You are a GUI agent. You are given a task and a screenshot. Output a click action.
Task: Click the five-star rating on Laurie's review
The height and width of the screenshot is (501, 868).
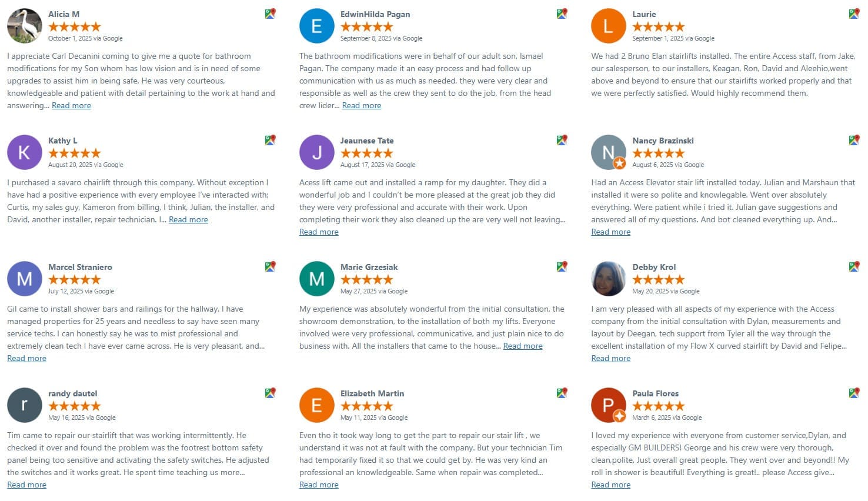coord(658,26)
